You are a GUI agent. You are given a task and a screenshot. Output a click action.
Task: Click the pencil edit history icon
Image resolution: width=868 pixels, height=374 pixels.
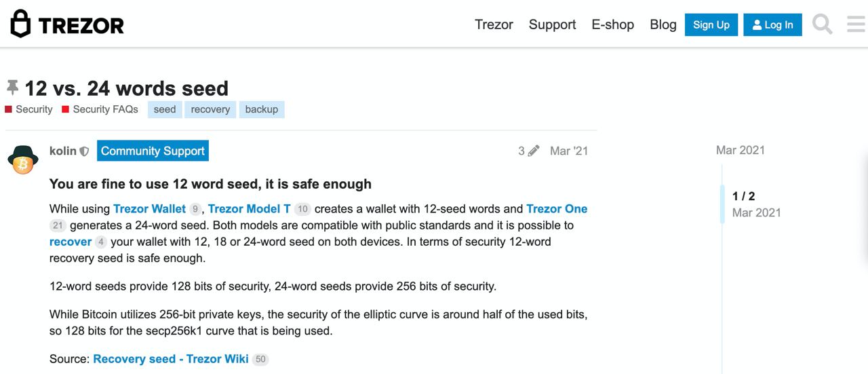click(534, 151)
